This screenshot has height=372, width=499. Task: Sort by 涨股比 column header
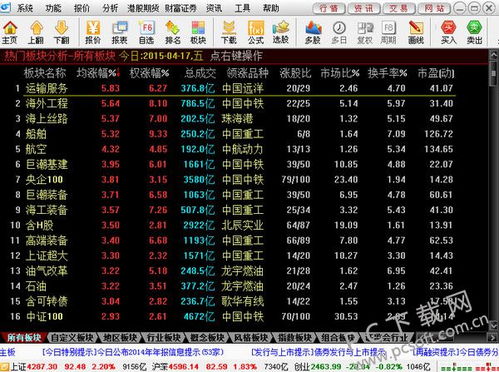tap(295, 73)
